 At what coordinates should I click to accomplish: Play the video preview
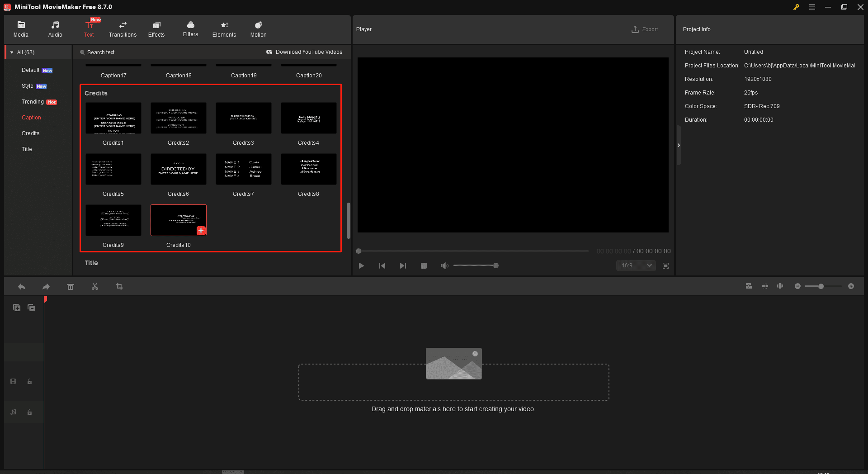pyautogui.click(x=361, y=266)
